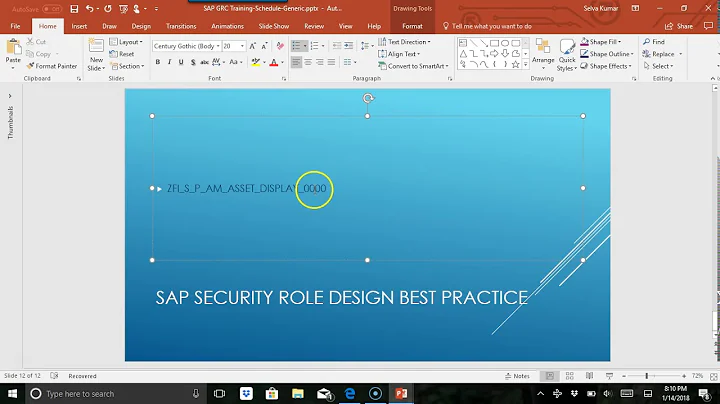Start Slide Show from the status bar

(x=609, y=376)
